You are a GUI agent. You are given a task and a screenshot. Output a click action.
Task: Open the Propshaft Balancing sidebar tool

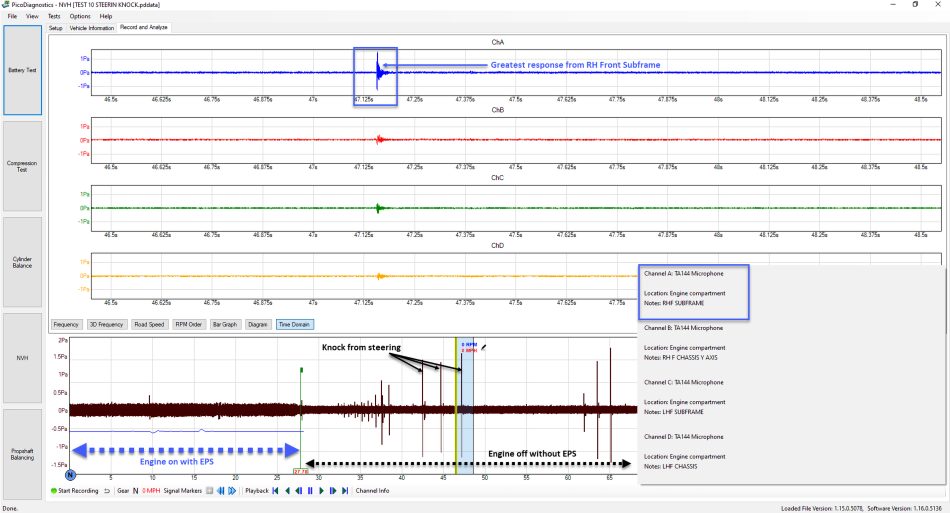22,454
